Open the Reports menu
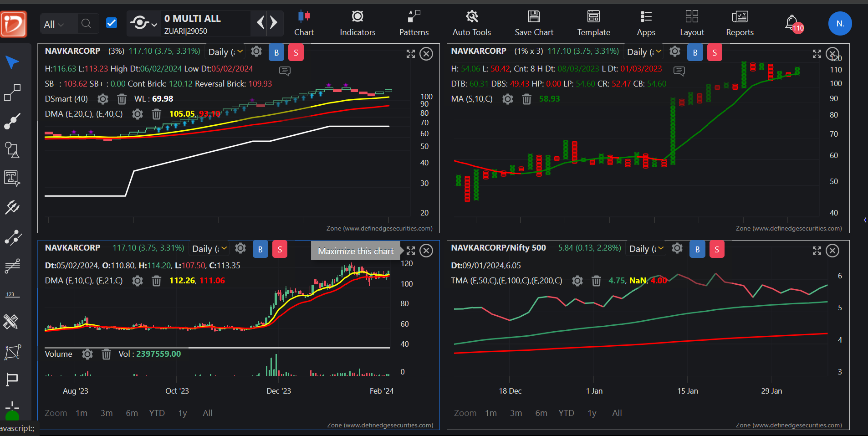This screenshot has height=436, width=868. pyautogui.click(x=740, y=24)
